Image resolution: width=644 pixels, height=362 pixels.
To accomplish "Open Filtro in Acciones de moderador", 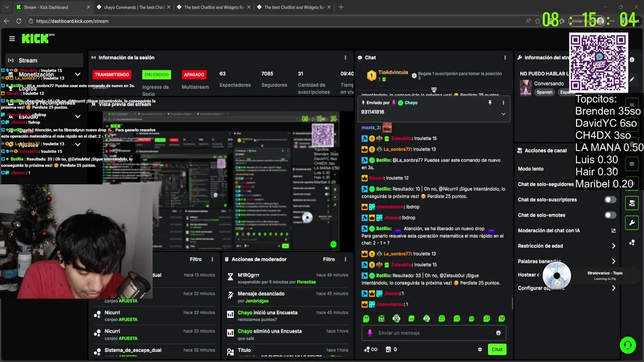I will click(329, 259).
